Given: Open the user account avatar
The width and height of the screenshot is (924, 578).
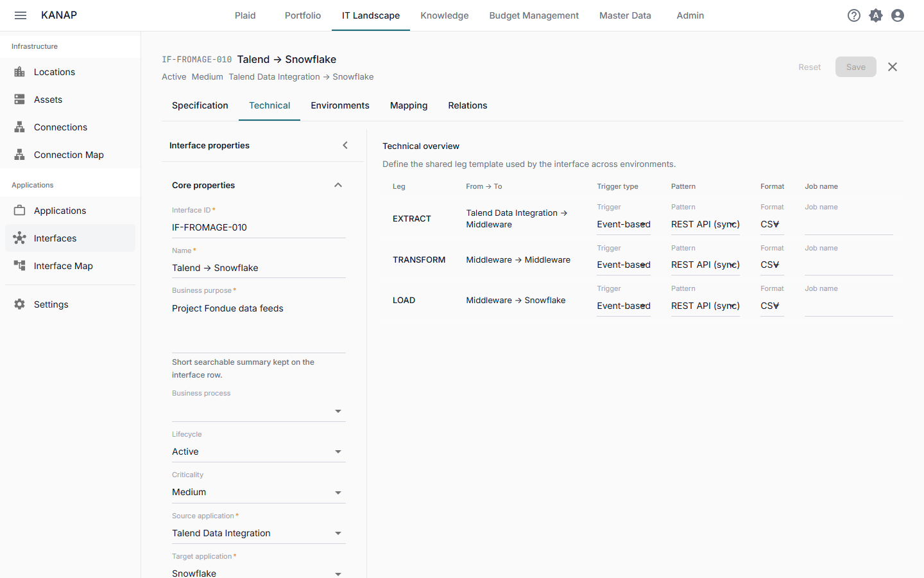Looking at the screenshot, I should coord(898,15).
